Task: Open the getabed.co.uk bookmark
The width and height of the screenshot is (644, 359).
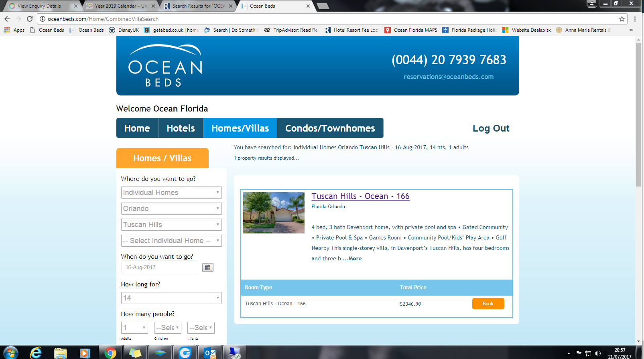Action: [x=171, y=30]
